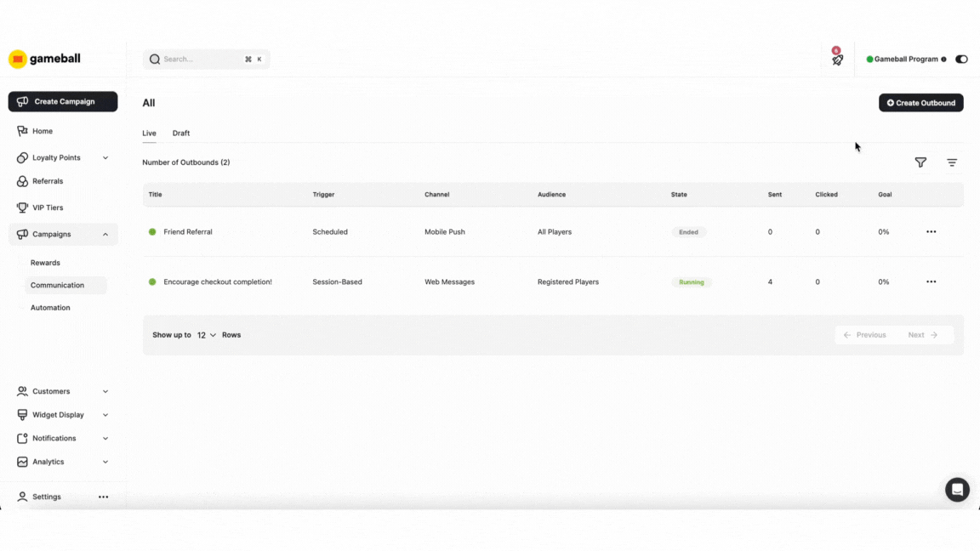This screenshot has height=551, width=980.
Task: Open VIP Tiers from sidebar
Action: click(24, 207)
